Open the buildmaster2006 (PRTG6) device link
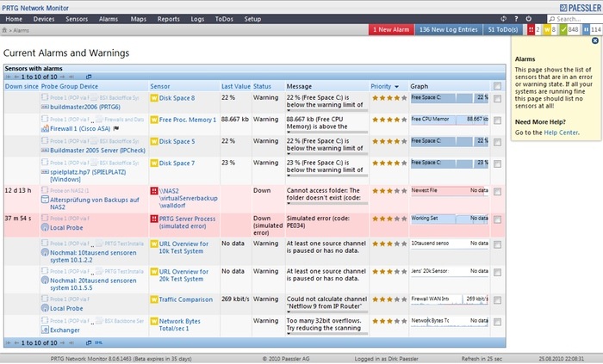The image size is (603, 364). (85, 107)
